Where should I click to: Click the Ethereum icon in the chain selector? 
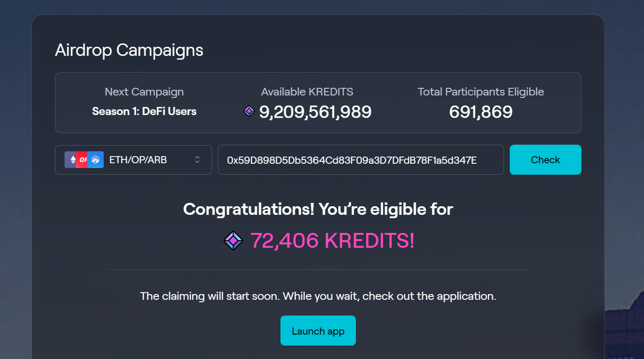click(x=72, y=160)
